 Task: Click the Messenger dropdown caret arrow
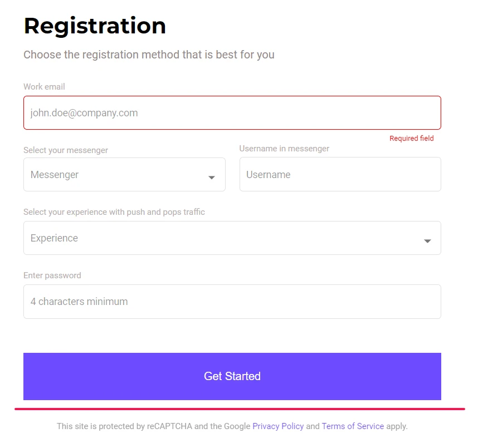point(212,177)
